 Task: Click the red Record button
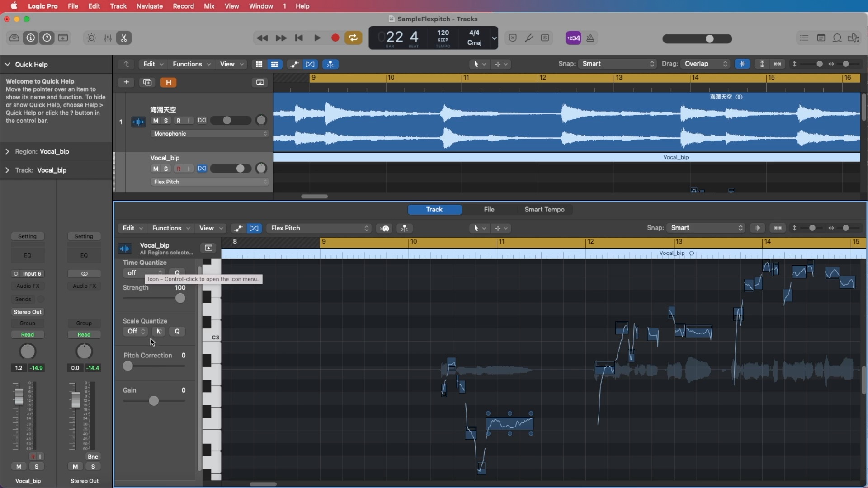[335, 38]
